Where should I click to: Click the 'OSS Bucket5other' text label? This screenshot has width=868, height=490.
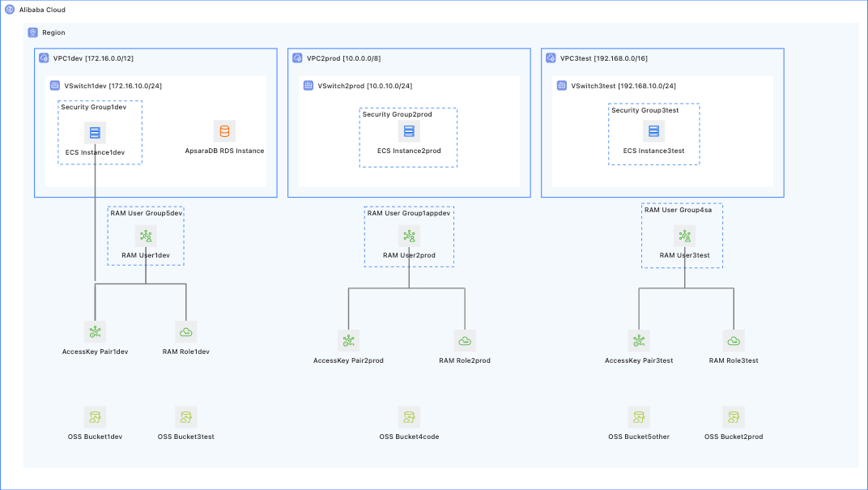pyautogui.click(x=639, y=437)
